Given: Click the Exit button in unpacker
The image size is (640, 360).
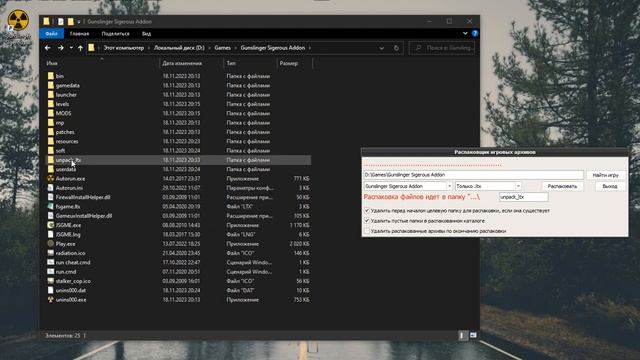Looking at the screenshot, I should 609,186.
